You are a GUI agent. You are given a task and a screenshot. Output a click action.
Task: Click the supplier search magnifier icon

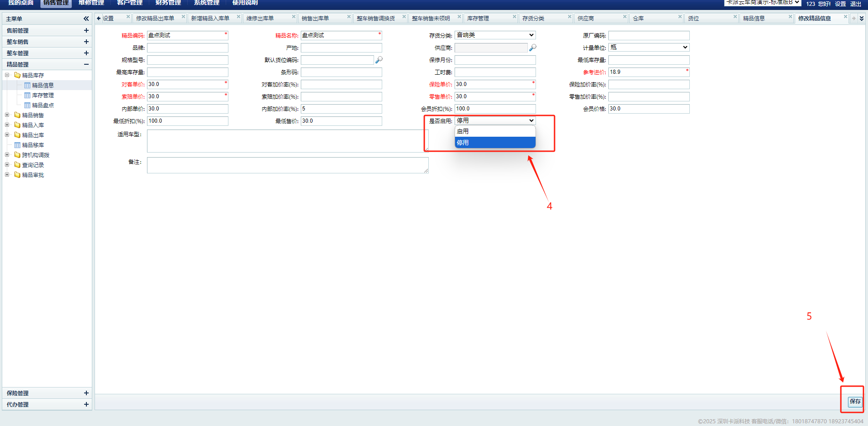pos(532,48)
